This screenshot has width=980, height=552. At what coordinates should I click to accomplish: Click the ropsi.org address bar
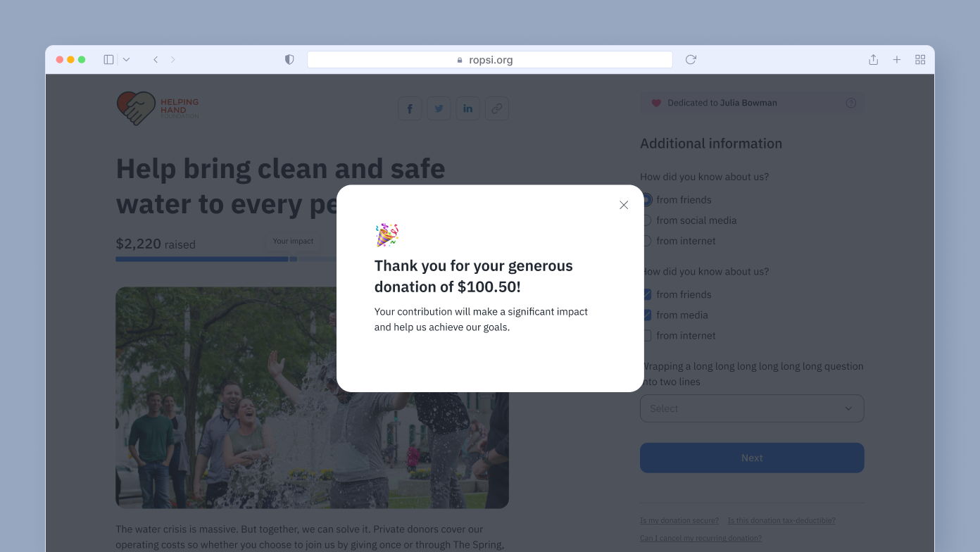click(490, 60)
